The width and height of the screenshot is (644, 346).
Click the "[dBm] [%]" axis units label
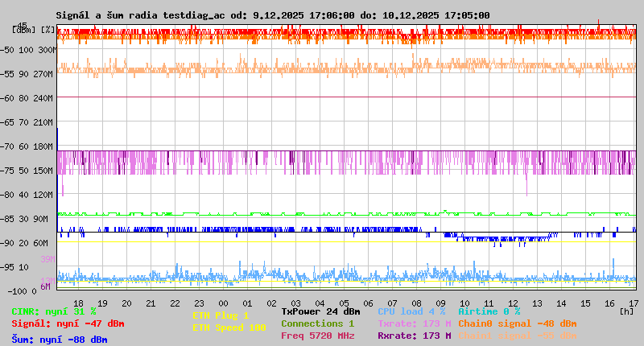coord(34,30)
